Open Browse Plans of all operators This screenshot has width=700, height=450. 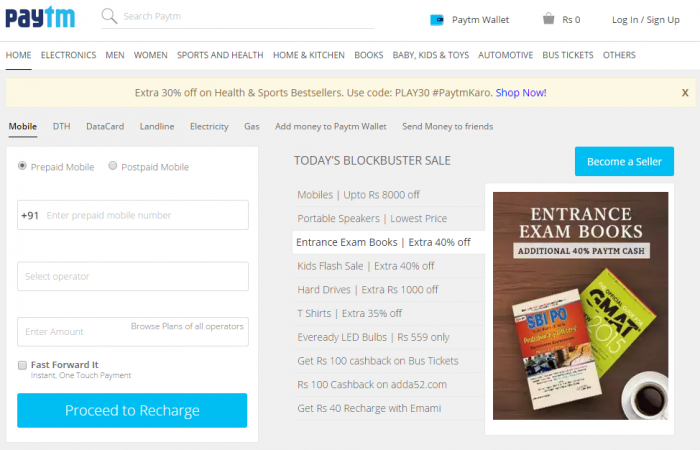(188, 327)
